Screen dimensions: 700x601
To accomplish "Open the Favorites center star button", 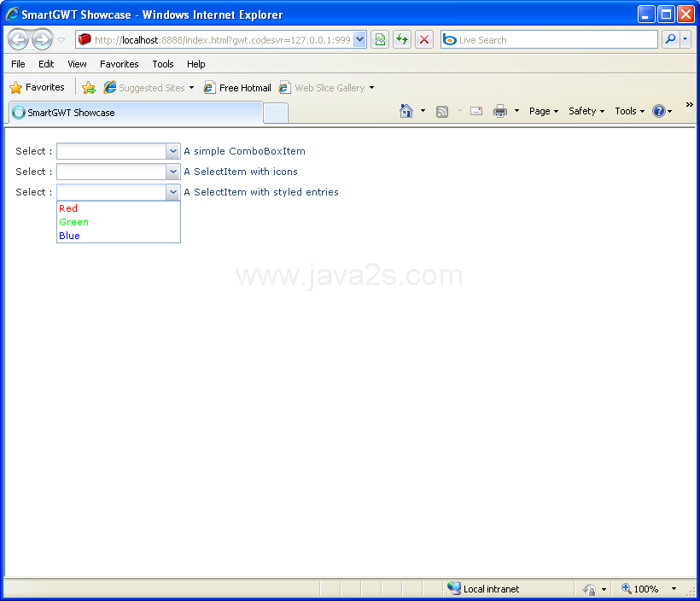I will [37, 87].
